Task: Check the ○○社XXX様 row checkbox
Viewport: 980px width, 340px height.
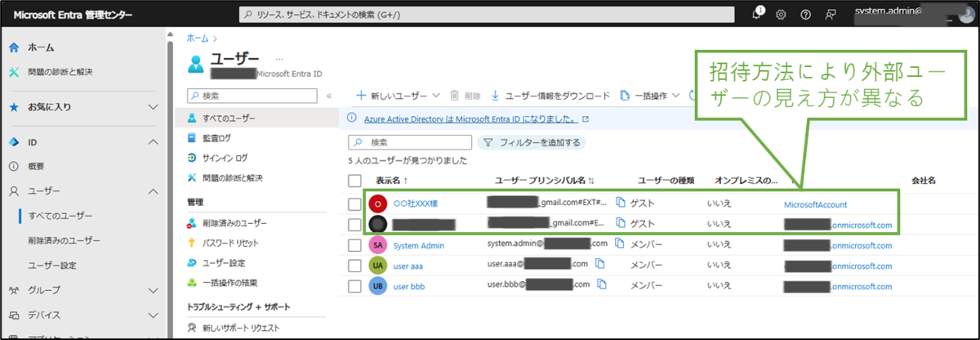Action: click(354, 204)
